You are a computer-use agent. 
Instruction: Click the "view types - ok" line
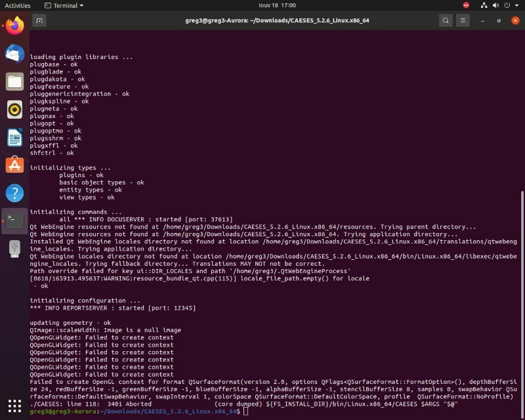(87, 198)
